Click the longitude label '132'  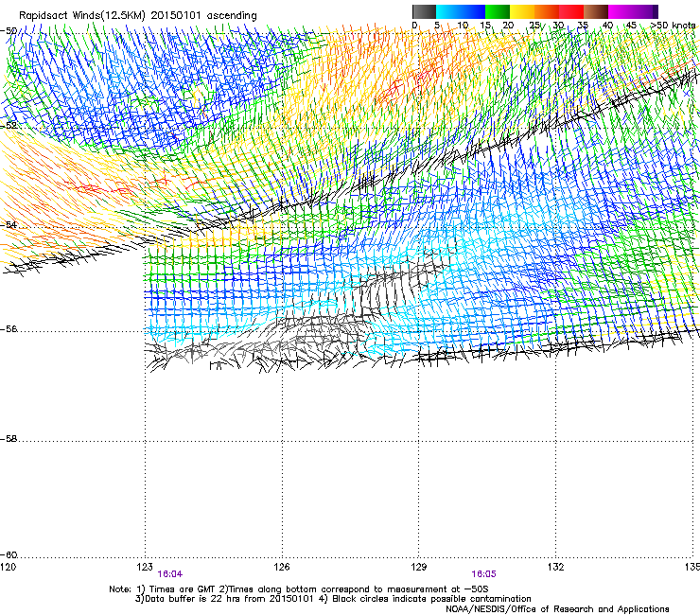click(x=555, y=567)
